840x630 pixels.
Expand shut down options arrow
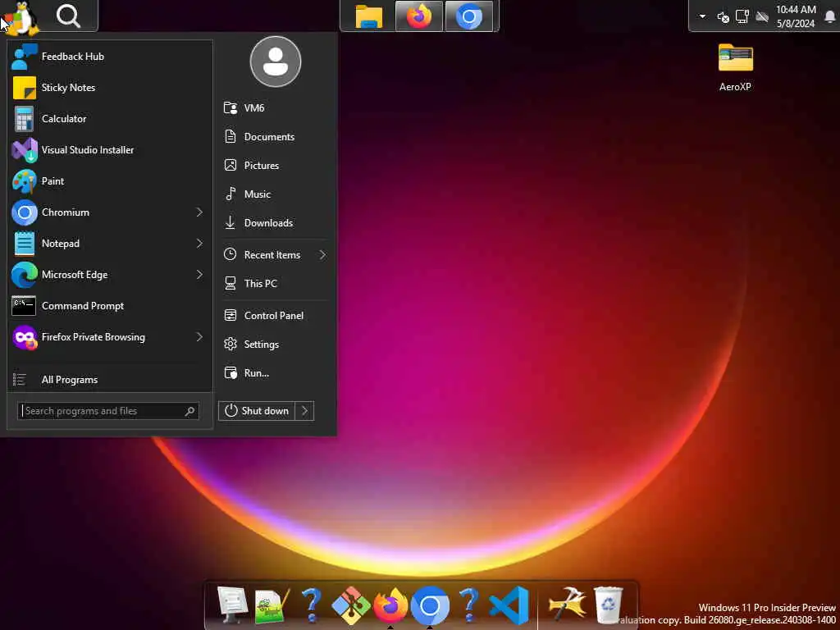pyautogui.click(x=305, y=411)
